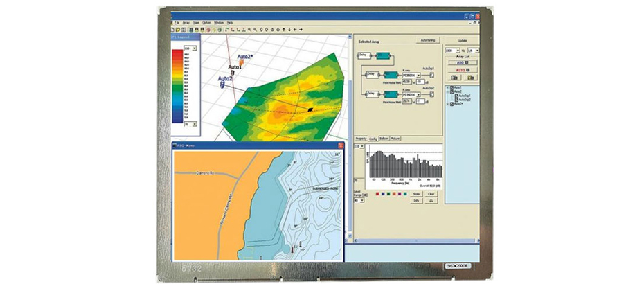Click the black listening point marker on map

310,109
